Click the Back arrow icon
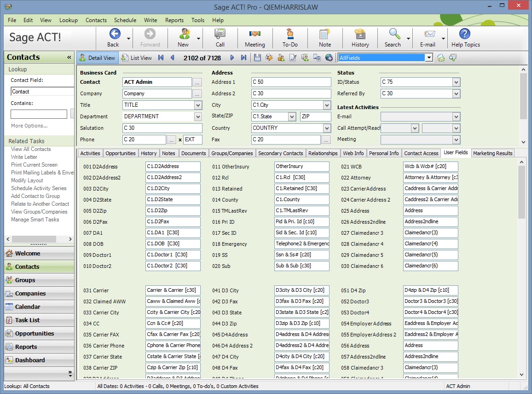The height and width of the screenshot is (394, 532). pos(115,34)
